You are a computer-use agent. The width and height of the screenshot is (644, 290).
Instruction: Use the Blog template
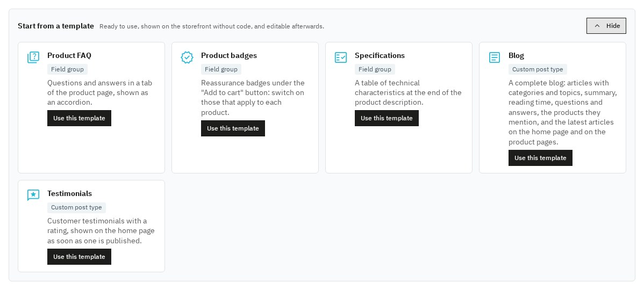click(540, 158)
